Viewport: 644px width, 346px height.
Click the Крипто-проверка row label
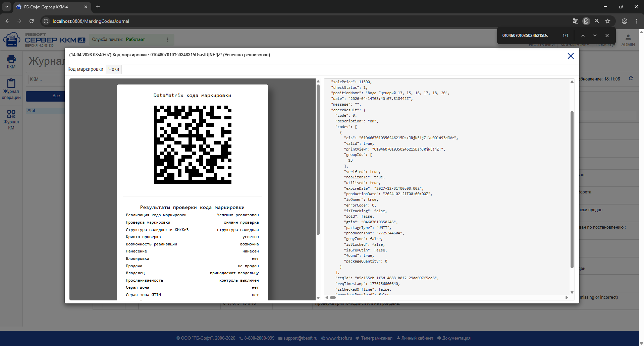pos(143,237)
